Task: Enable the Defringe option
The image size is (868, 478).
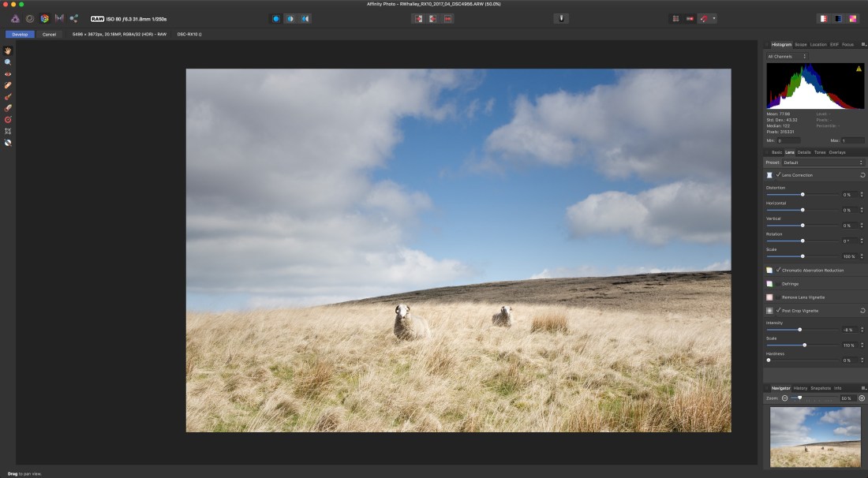Action: (x=779, y=283)
